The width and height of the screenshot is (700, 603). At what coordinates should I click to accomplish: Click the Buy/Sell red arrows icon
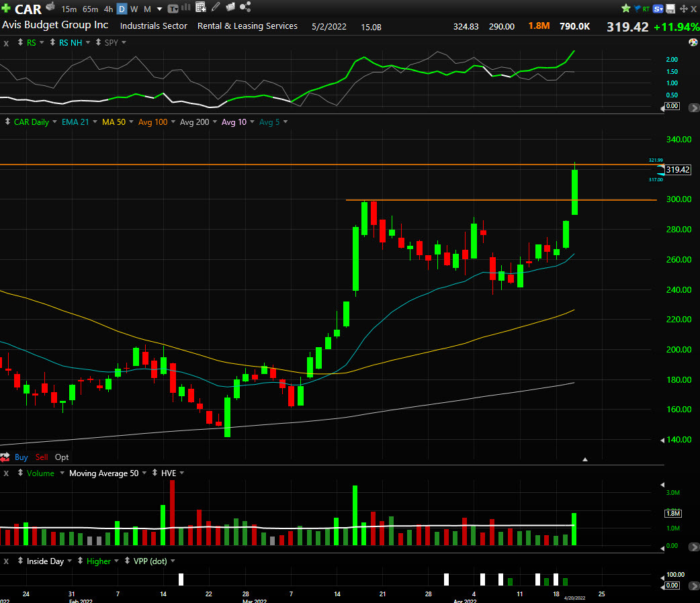5,457
